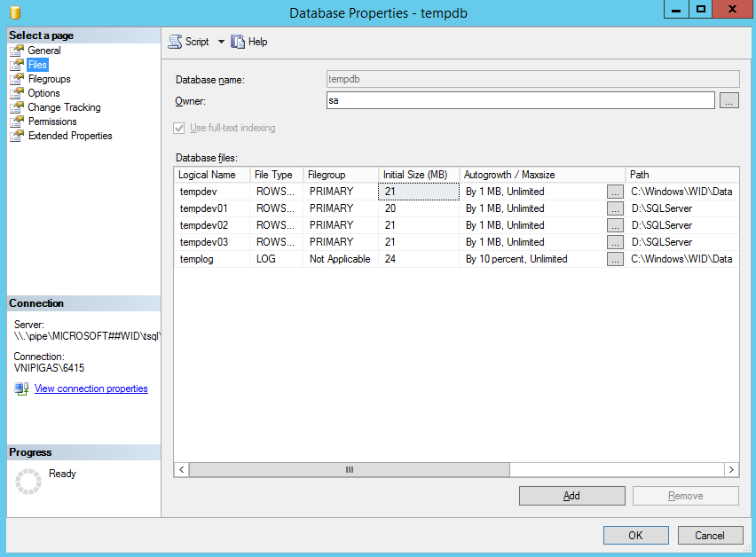Image resolution: width=756 pixels, height=557 pixels.
Task: Click the server icon beside connection properties
Action: point(20,388)
